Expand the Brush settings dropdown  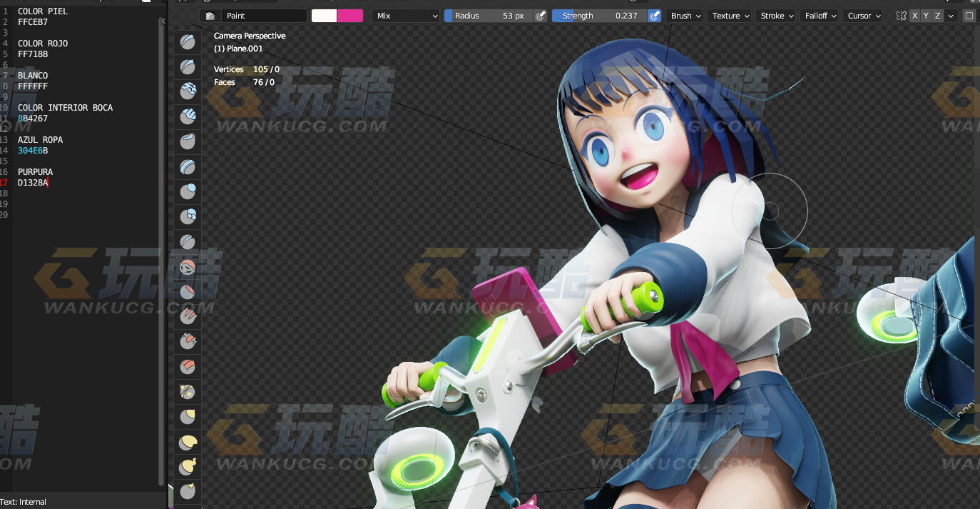(686, 16)
